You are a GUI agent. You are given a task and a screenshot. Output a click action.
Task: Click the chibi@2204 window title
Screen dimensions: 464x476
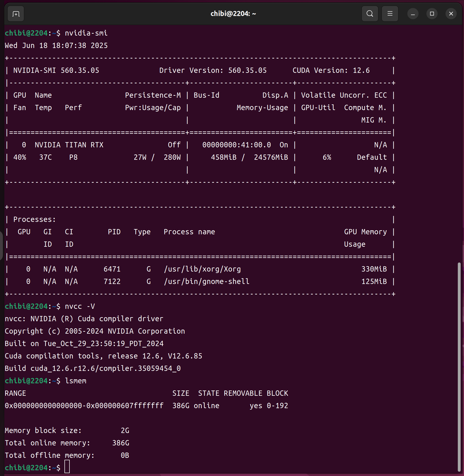point(233,14)
